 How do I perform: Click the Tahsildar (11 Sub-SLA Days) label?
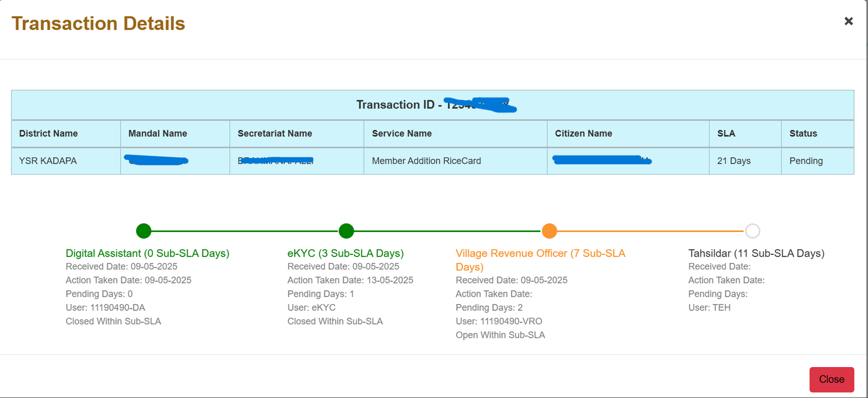click(756, 253)
